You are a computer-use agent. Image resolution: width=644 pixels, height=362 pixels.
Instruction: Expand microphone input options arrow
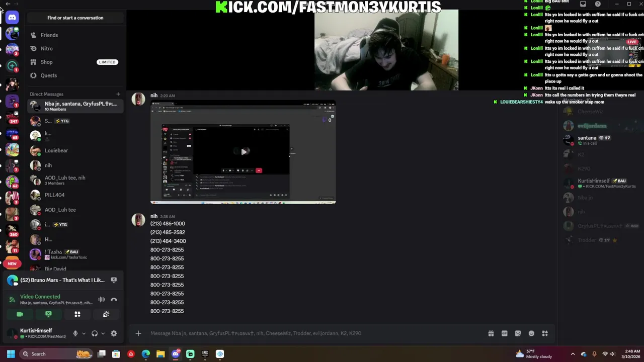84,333
